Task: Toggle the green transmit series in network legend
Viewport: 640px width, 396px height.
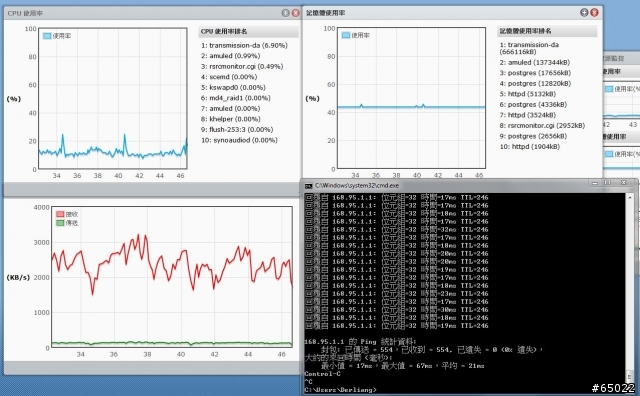Action: coord(67,223)
